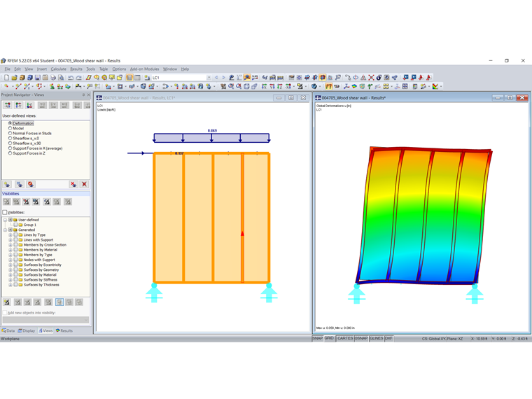Viewport: 532px width, 399px height.
Task: Select the Deformation view radio button
Action: pos(10,123)
